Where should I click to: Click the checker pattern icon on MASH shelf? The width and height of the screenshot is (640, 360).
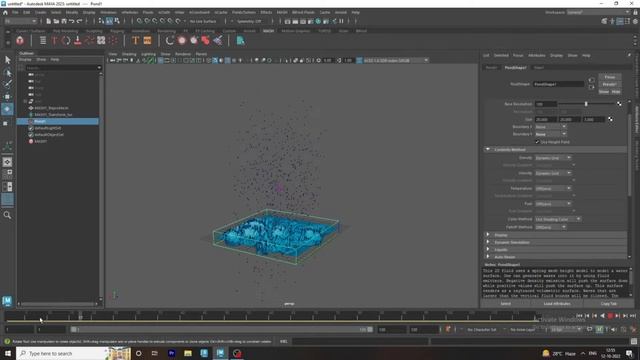pos(101,40)
